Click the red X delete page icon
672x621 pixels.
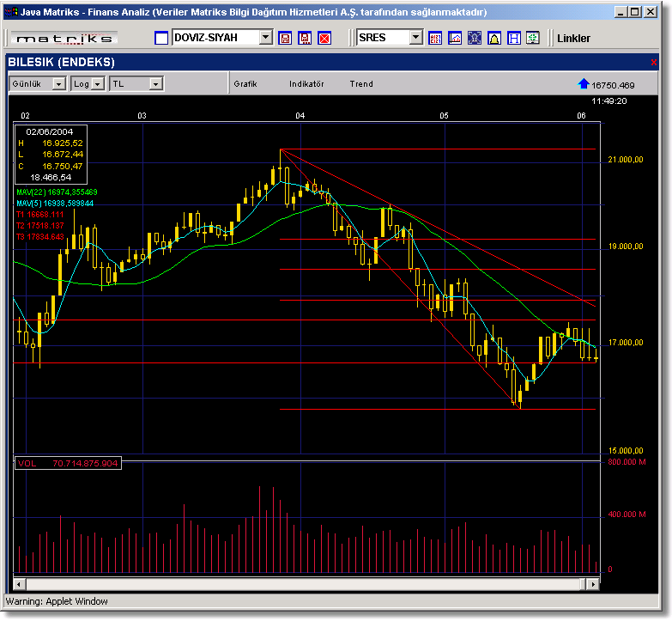324,39
